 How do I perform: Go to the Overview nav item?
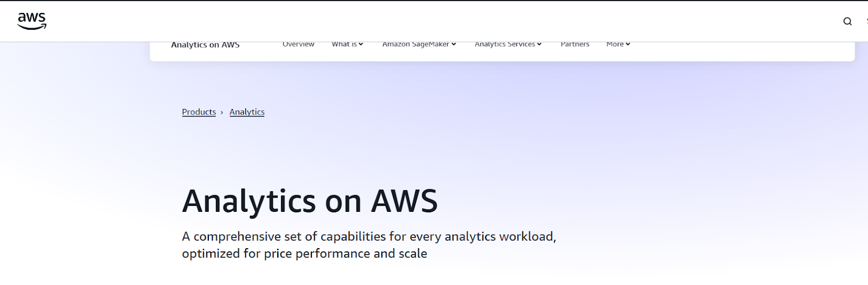(298, 44)
